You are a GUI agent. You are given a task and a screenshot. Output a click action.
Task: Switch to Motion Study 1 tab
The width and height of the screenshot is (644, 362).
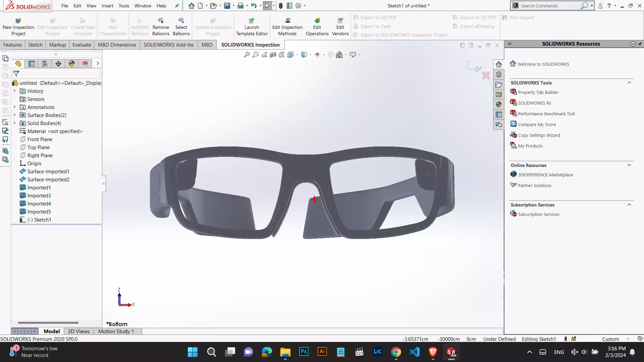point(116,331)
